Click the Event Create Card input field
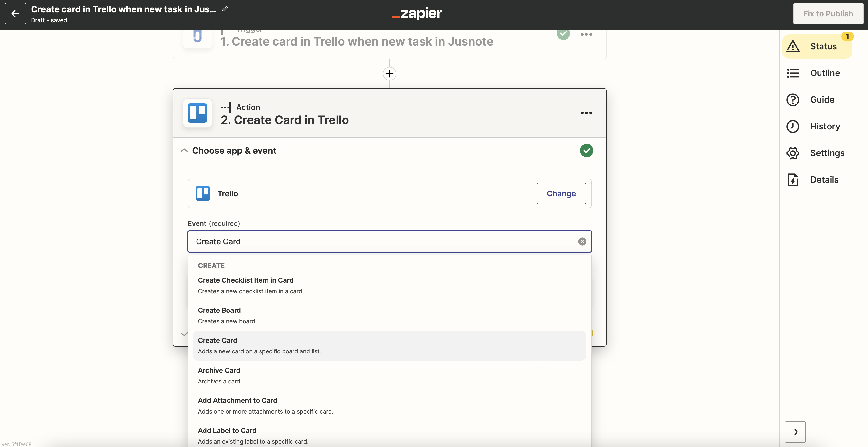Viewport: 868px width, 447px height. (389, 241)
